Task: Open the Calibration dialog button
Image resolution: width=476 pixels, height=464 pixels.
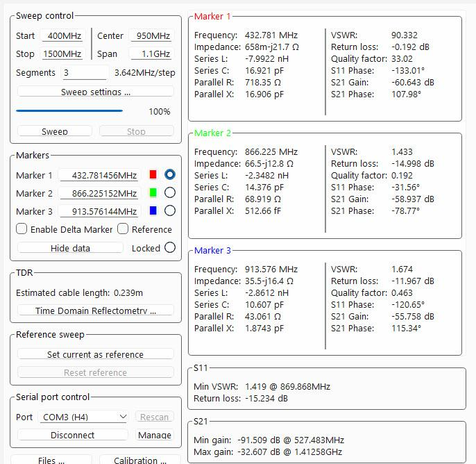Action: point(140,460)
